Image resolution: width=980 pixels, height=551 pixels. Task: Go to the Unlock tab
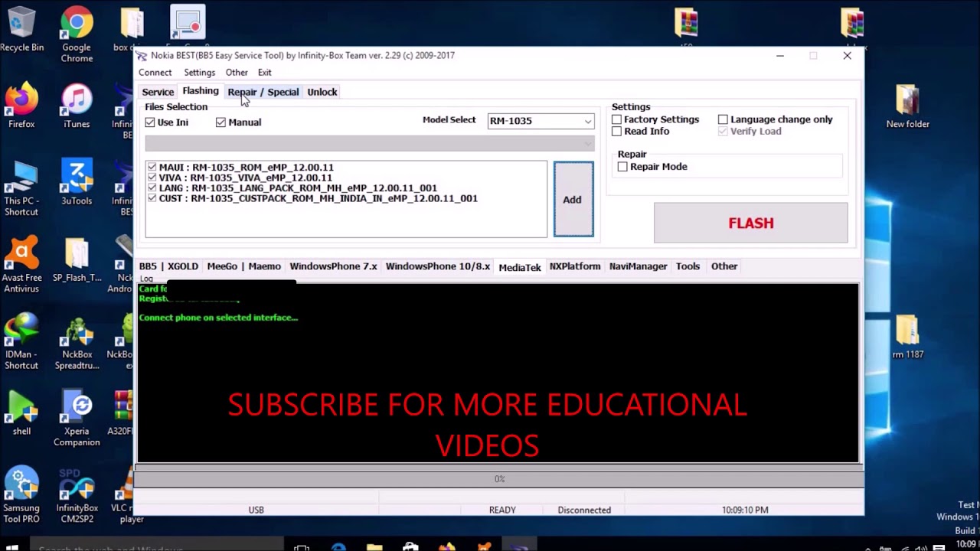[x=322, y=93]
